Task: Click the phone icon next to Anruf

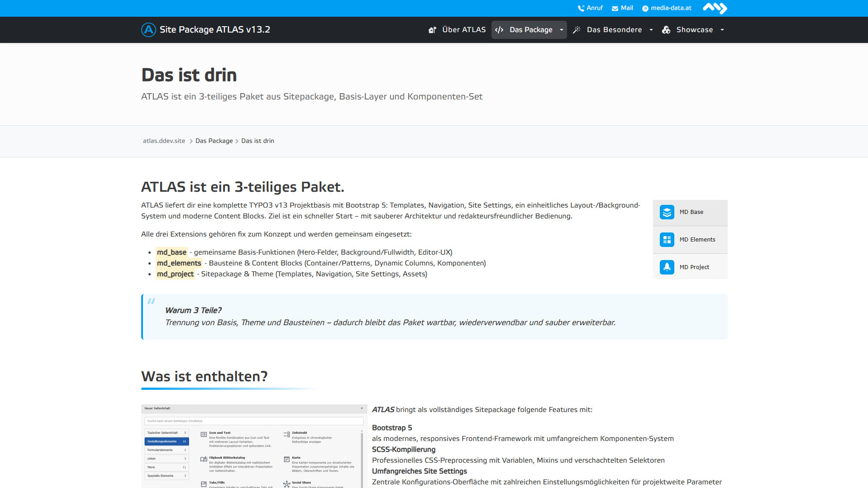Action: (x=581, y=8)
